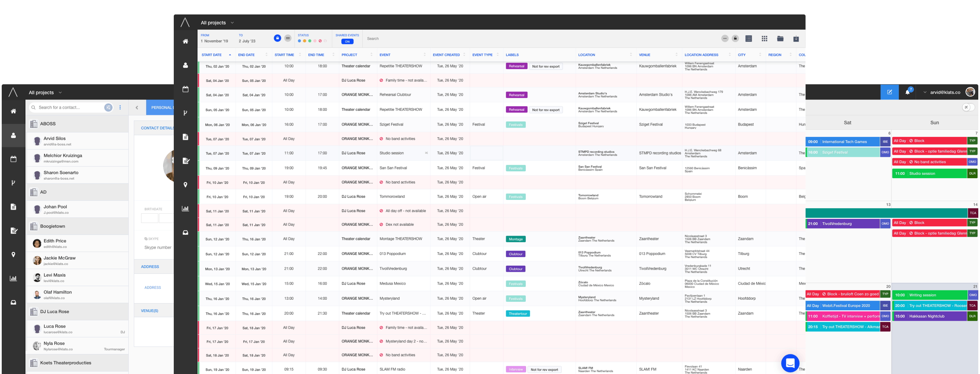Select the list view icon in toolbar
Screen dimensions: 980x374
pyautogui.click(x=749, y=39)
